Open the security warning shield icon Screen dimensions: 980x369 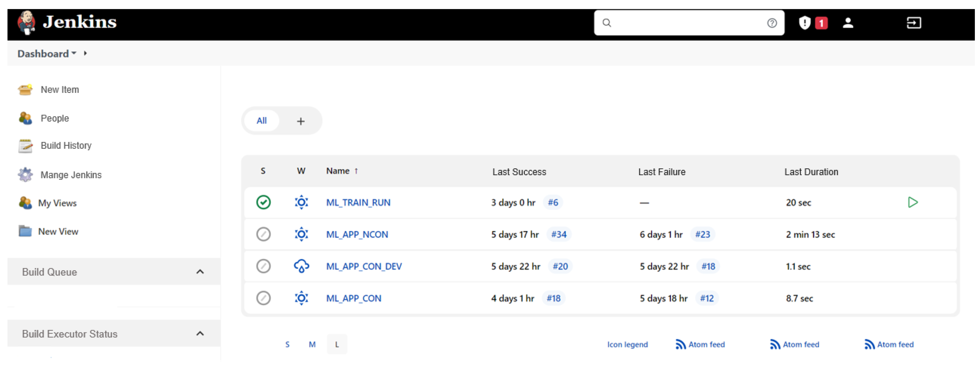804,23
